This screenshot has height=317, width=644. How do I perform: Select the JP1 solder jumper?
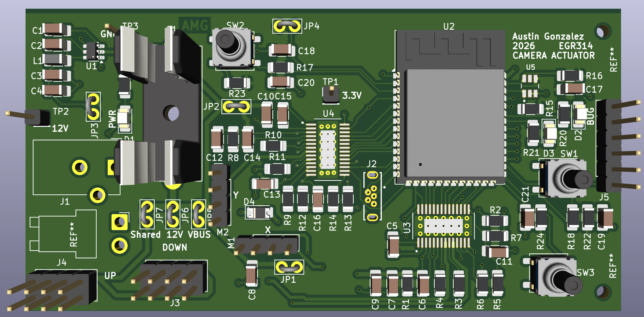289,267
